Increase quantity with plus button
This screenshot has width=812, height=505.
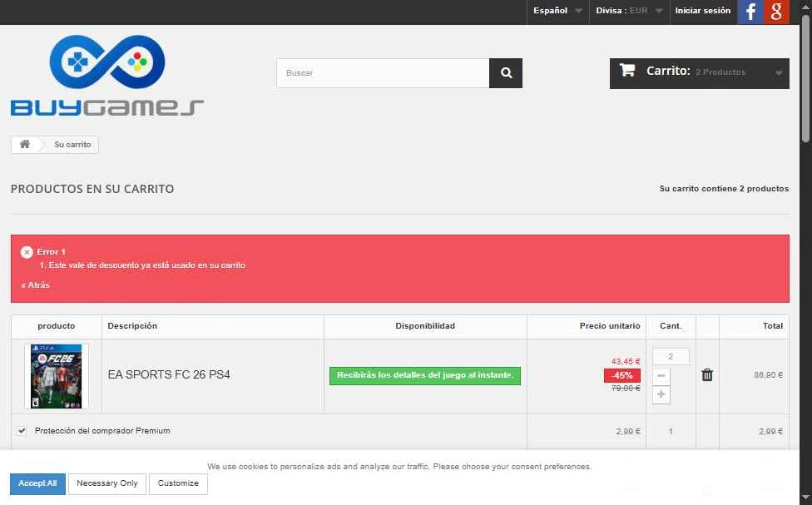(661, 394)
